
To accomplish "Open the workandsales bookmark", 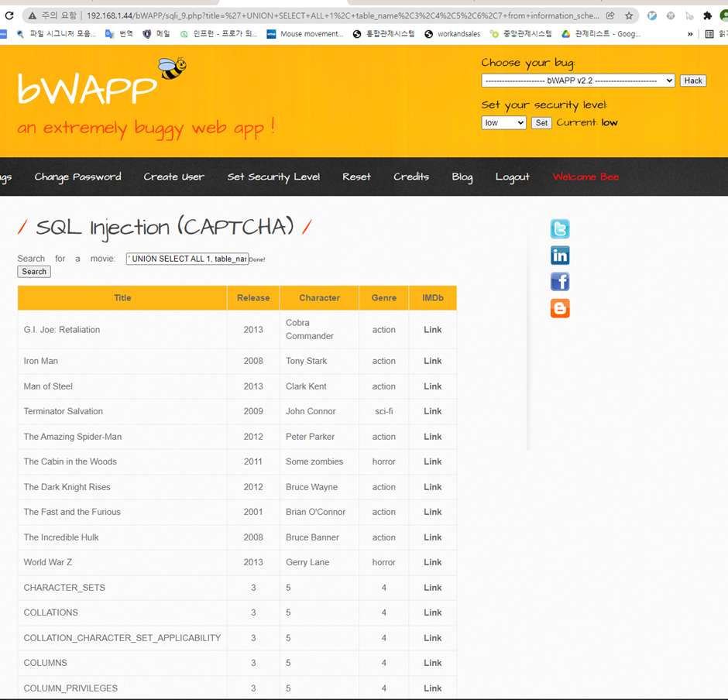I will point(453,34).
